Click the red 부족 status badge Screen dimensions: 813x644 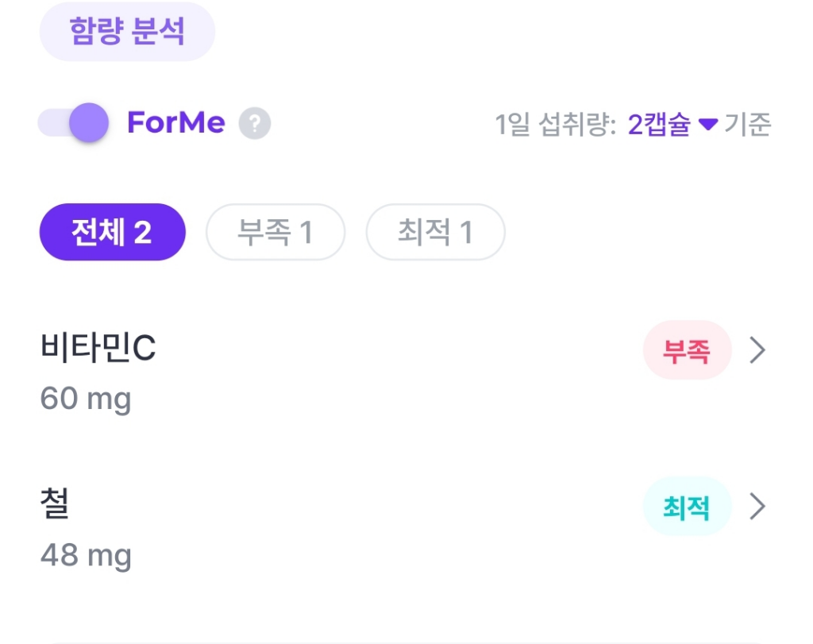[x=687, y=350]
